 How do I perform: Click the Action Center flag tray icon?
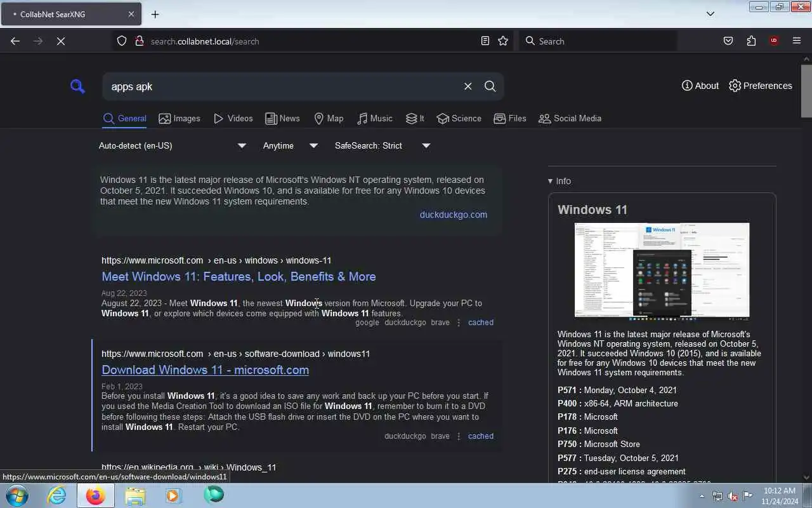748,496
